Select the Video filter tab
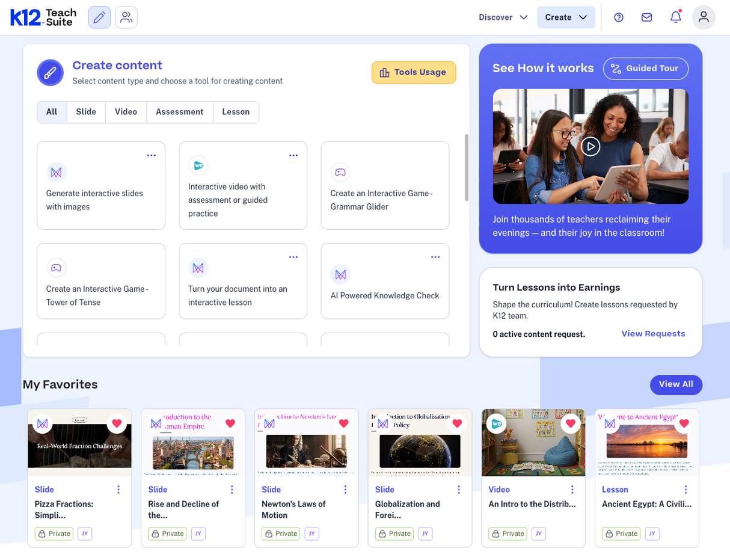730x560 pixels. point(126,111)
